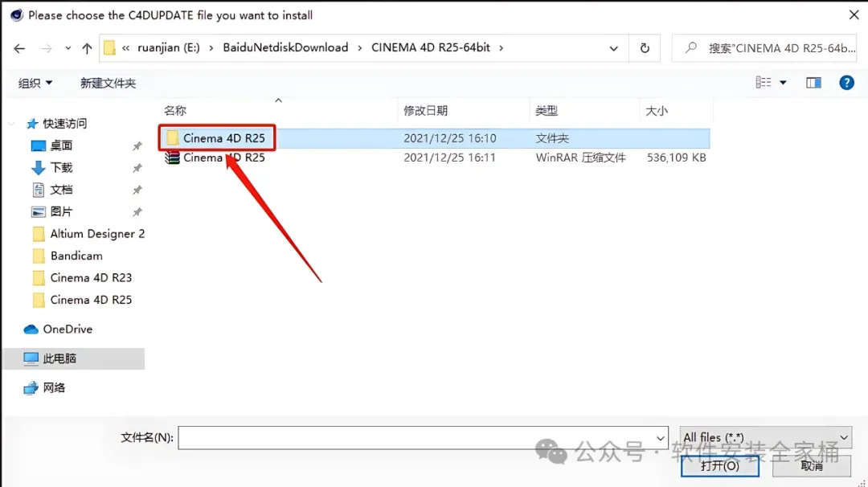Open 文档 in quick access

tap(61, 190)
